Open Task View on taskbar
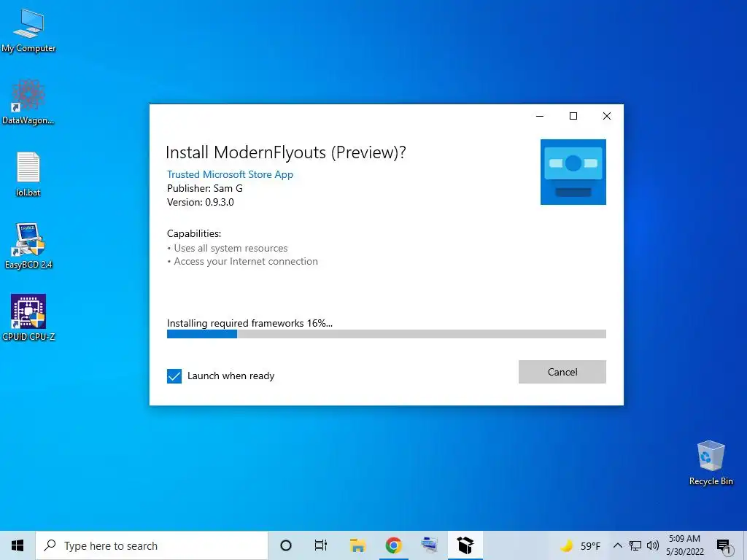Image resolution: width=747 pixels, height=560 pixels. coord(321,545)
